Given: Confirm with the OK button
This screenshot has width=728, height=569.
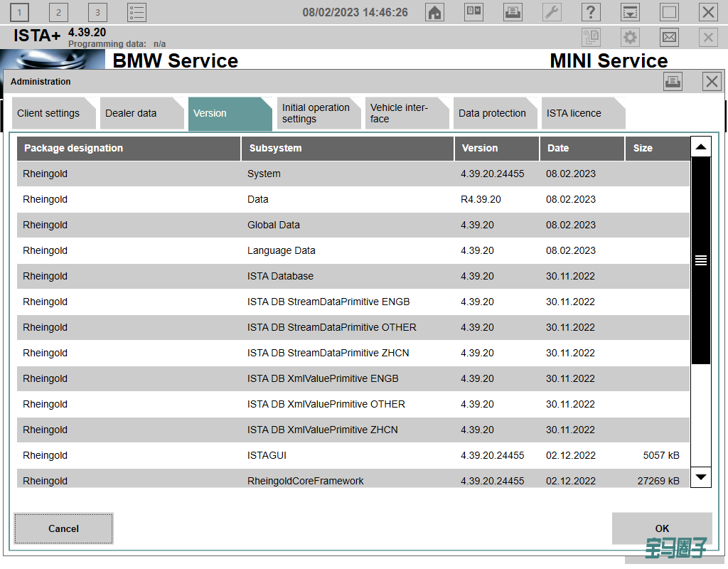Looking at the screenshot, I should (662, 528).
